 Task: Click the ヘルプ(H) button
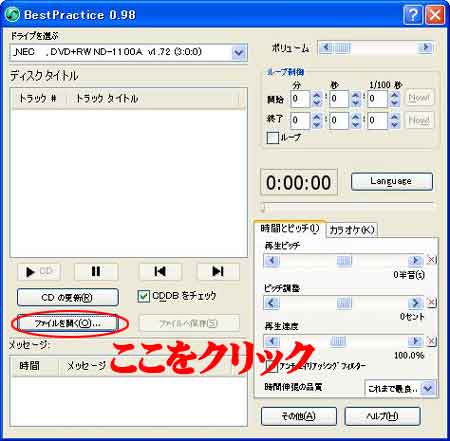tap(382, 416)
